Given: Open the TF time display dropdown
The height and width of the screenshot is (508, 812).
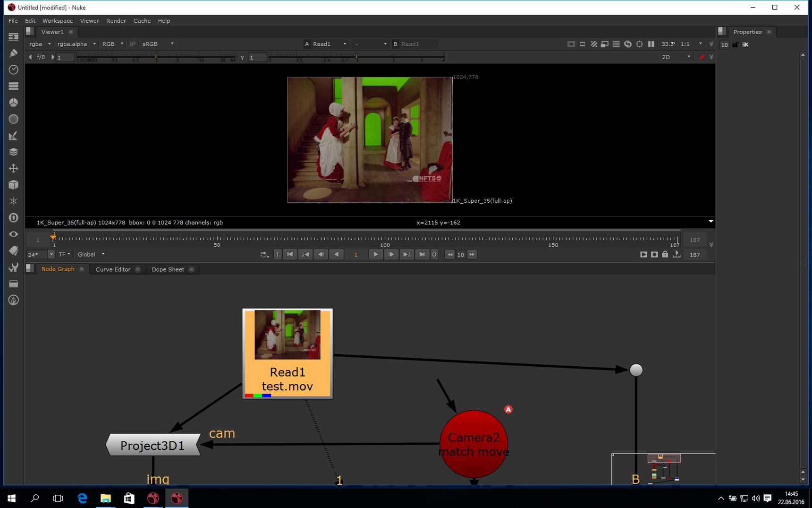Looking at the screenshot, I should [64, 254].
